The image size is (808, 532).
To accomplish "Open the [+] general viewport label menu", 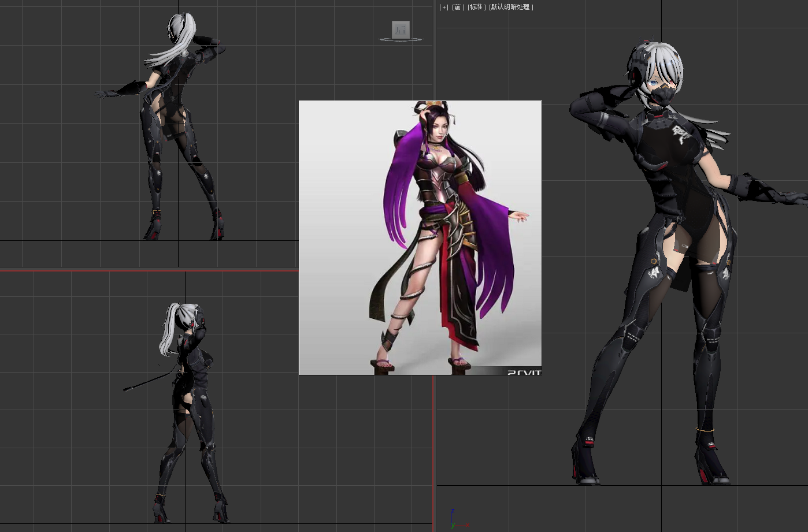I will (x=444, y=7).
